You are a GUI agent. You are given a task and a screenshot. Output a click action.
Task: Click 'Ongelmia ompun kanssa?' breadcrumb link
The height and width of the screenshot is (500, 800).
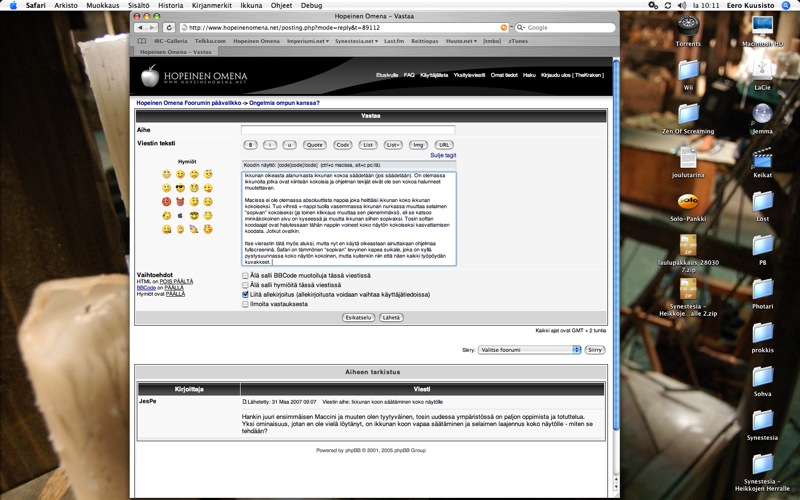(284, 103)
